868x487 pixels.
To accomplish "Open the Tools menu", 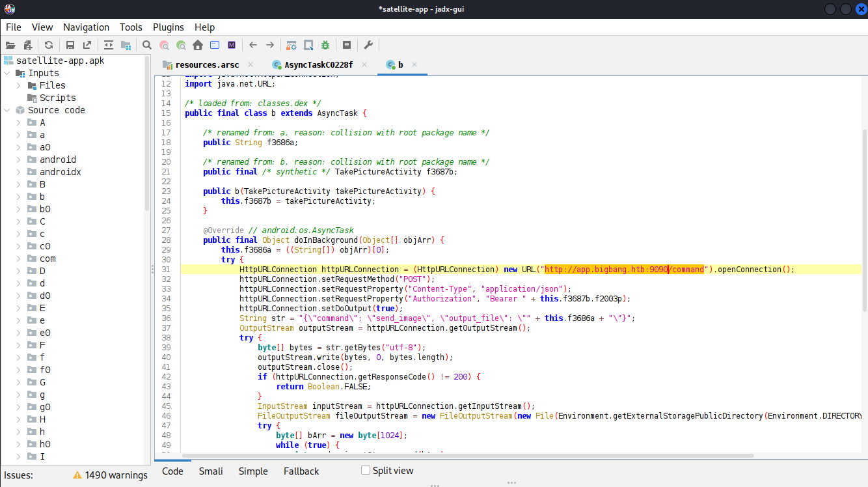I will (131, 27).
